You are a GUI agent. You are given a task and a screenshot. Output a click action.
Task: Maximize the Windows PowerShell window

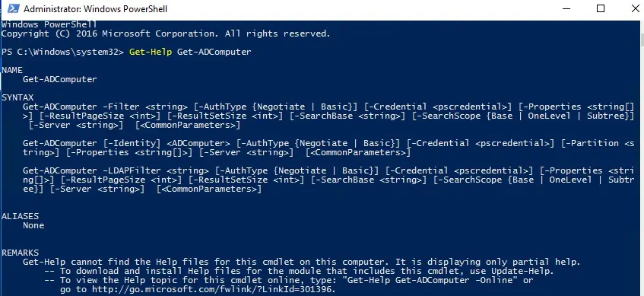click(601, 8)
